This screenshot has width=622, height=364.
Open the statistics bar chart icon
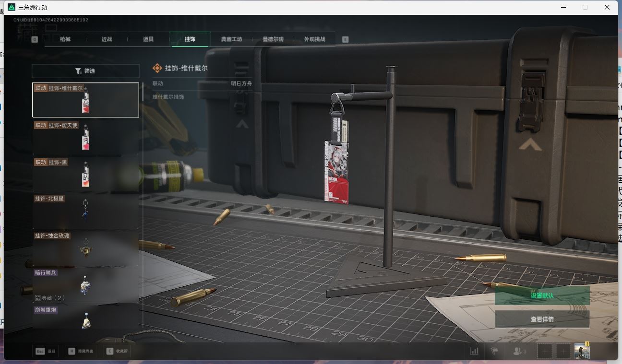(474, 351)
